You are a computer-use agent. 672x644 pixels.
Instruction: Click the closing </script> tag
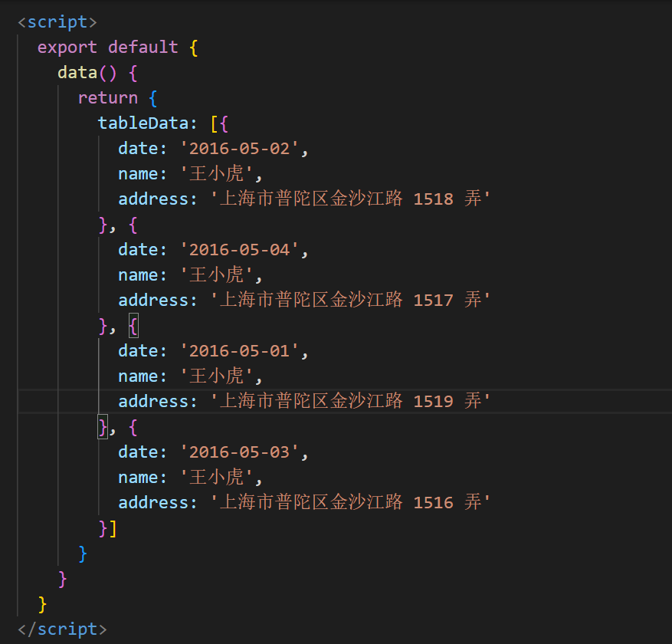[62, 629]
